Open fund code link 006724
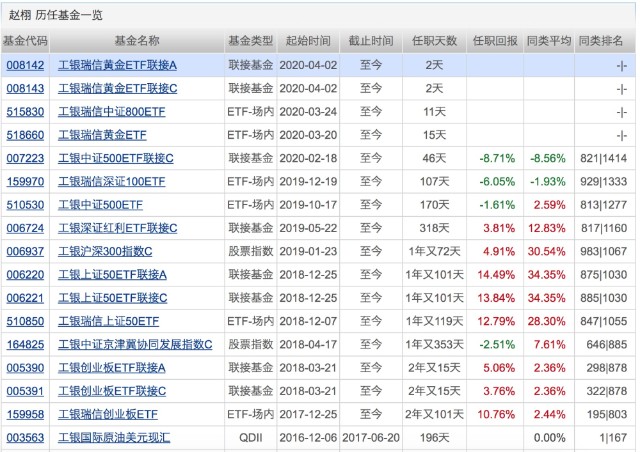640x452 pixels. (x=25, y=228)
